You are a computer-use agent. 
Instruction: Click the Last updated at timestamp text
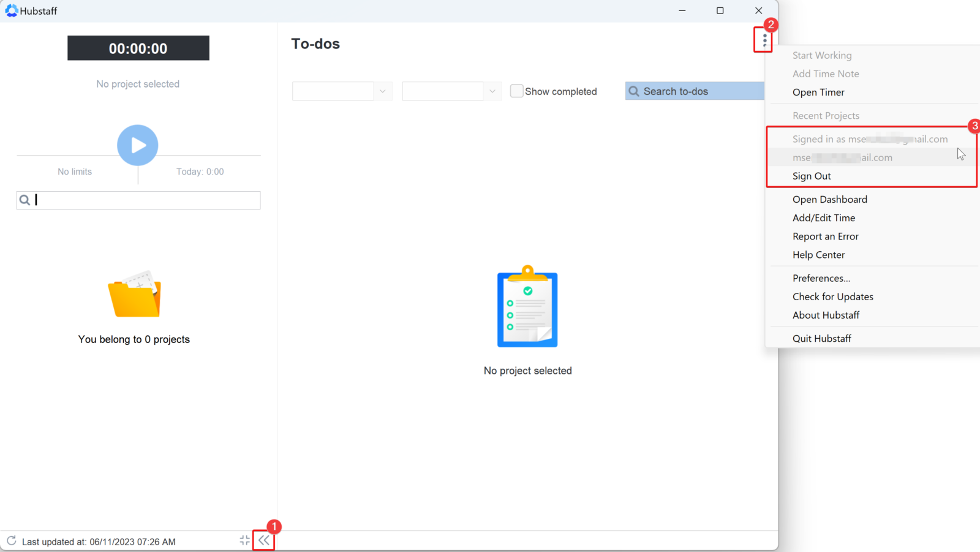(99, 542)
